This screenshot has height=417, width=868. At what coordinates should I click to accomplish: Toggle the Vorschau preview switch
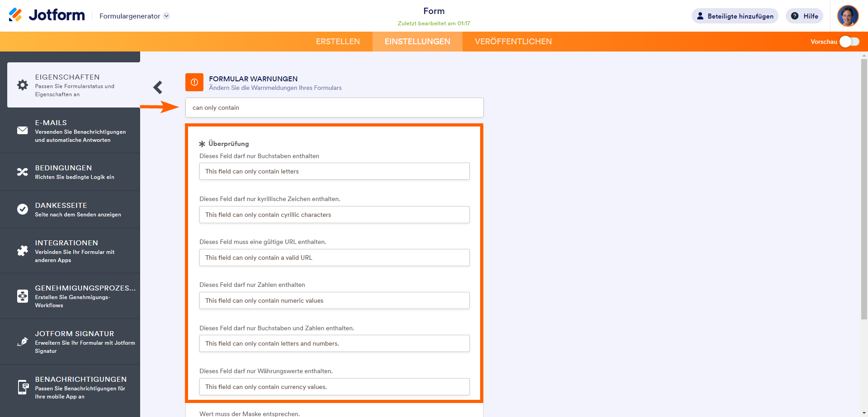pos(849,42)
